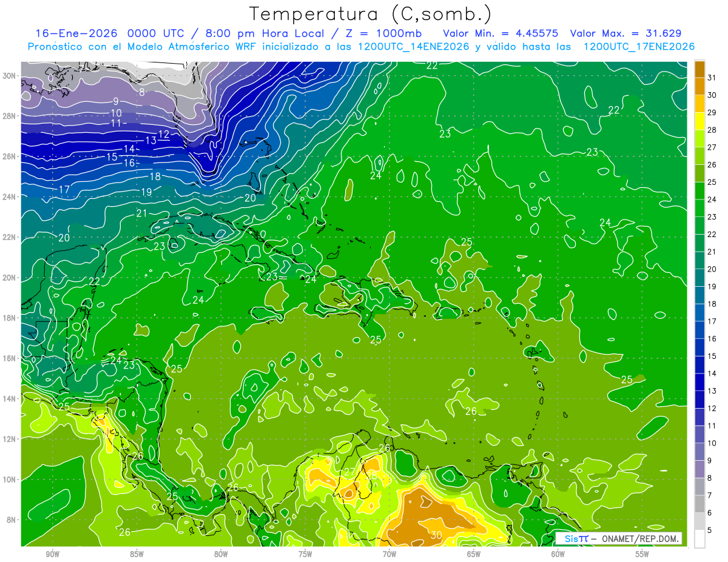Click the 85W longitude axis label
The width and height of the screenshot is (728, 562).
pos(137,554)
